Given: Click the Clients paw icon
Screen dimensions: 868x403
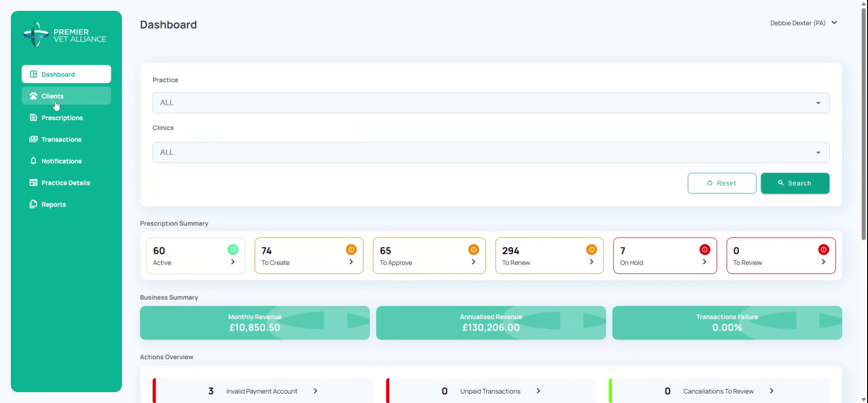Looking at the screenshot, I should (33, 96).
